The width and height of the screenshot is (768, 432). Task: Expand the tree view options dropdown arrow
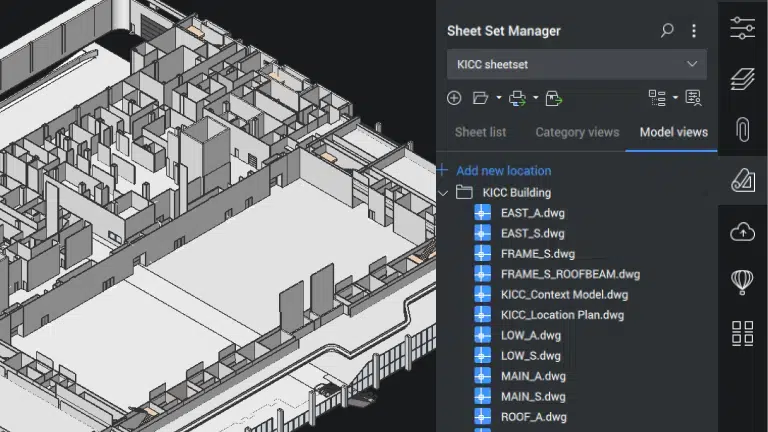675,98
